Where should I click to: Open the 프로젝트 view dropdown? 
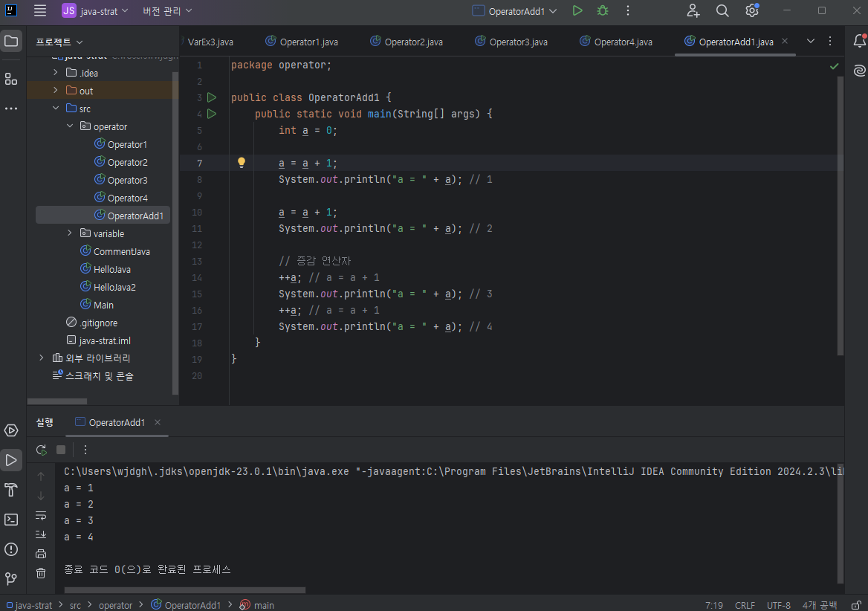click(x=59, y=42)
